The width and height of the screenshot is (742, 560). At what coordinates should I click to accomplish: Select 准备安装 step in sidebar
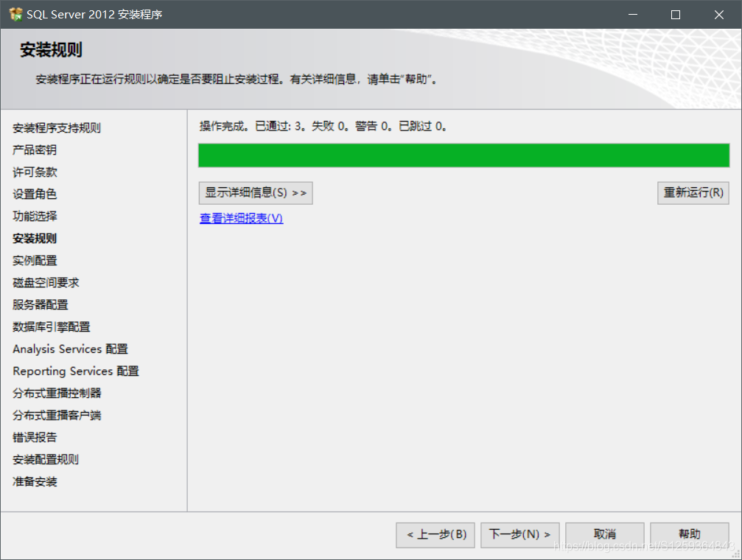click(x=35, y=481)
